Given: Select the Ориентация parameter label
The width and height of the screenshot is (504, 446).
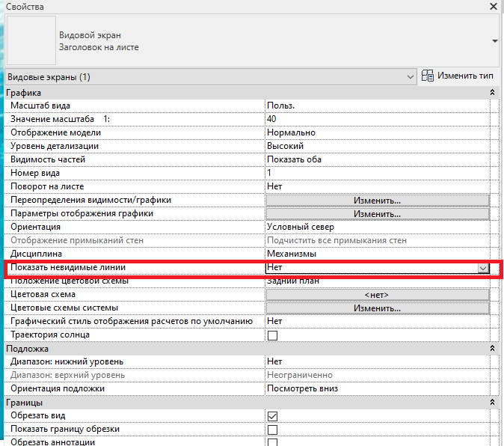Looking at the screenshot, I should click(x=35, y=227).
